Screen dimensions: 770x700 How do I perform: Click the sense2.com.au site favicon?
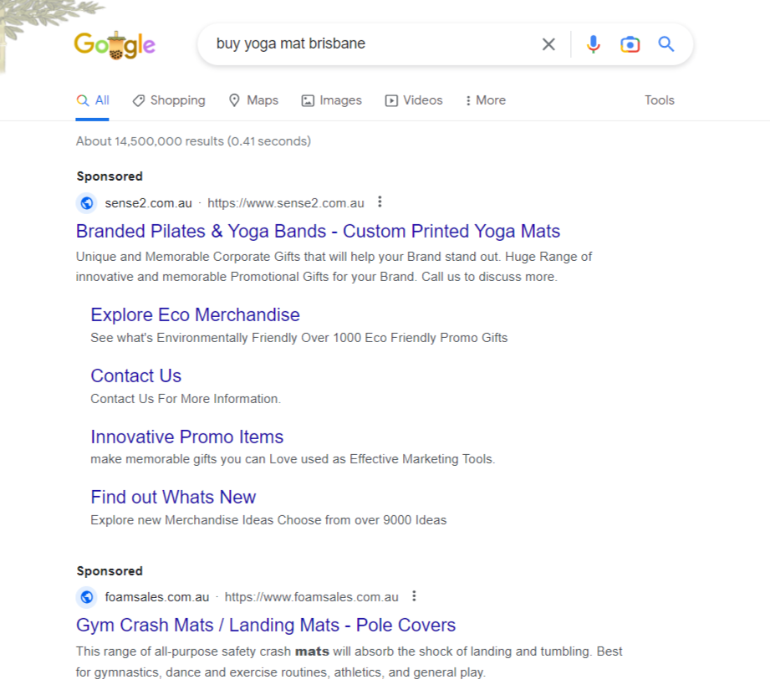pyautogui.click(x=86, y=202)
